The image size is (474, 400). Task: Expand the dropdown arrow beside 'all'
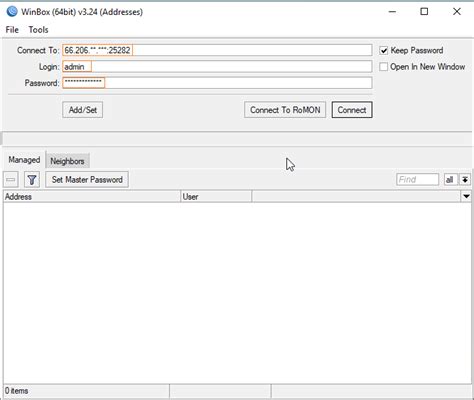465,180
